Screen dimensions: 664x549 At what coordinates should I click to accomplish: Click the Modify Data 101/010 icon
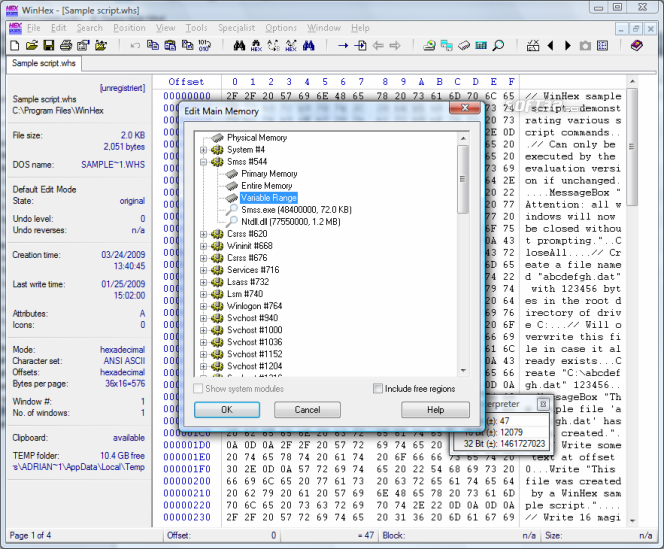click(x=205, y=45)
